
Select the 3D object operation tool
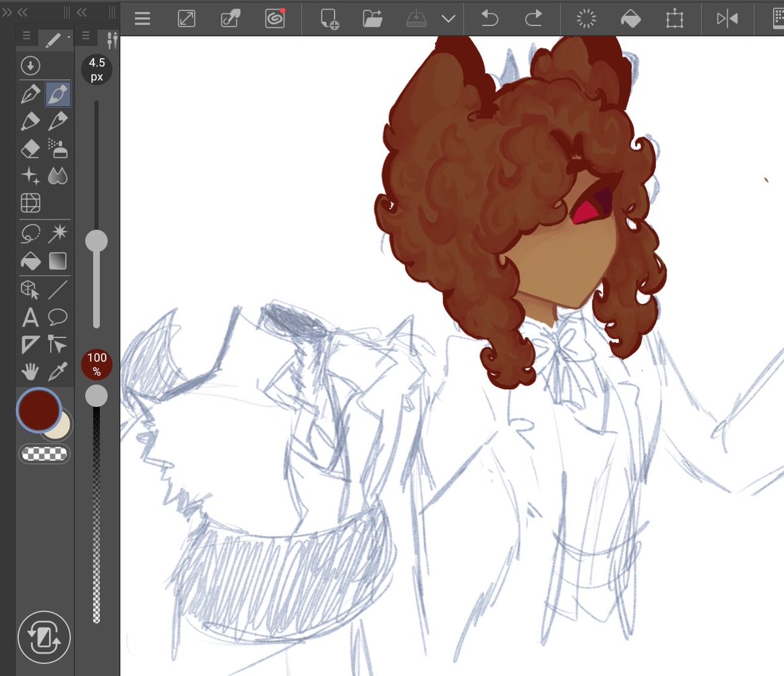pos(30,289)
